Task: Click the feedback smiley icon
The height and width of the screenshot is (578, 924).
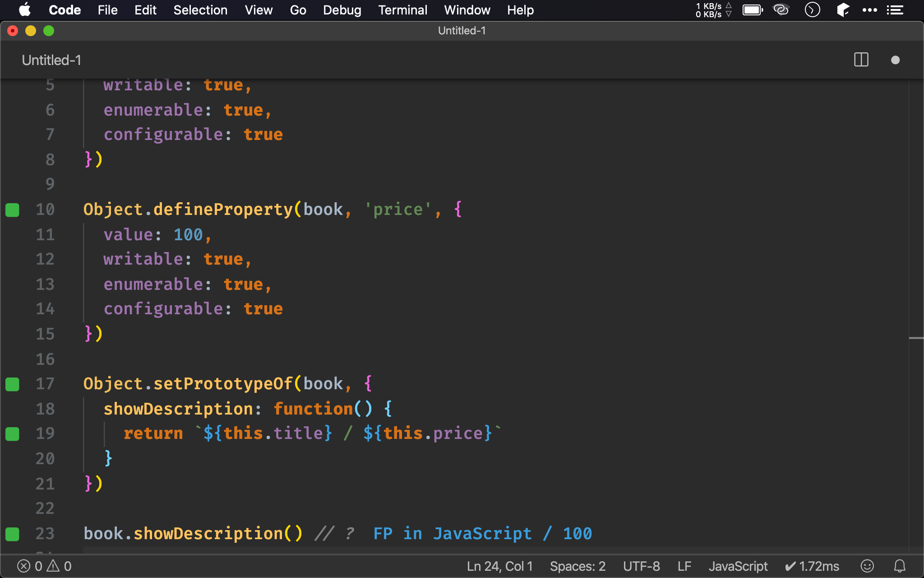Action: coord(867,566)
